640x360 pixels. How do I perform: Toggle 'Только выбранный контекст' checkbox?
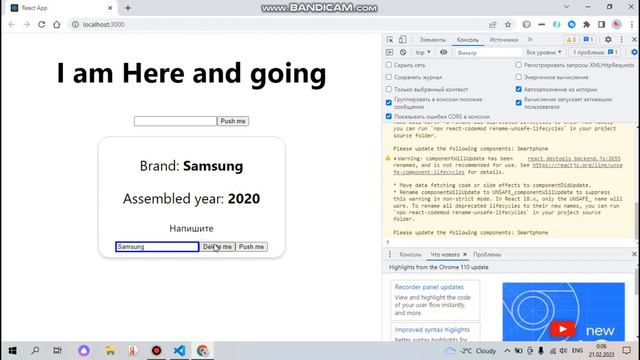pos(389,89)
